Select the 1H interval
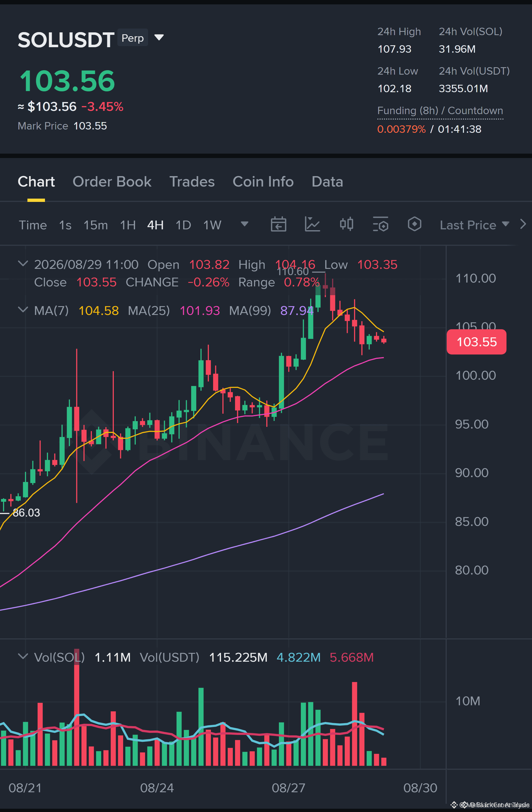The height and width of the screenshot is (812, 532). (x=128, y=225)
